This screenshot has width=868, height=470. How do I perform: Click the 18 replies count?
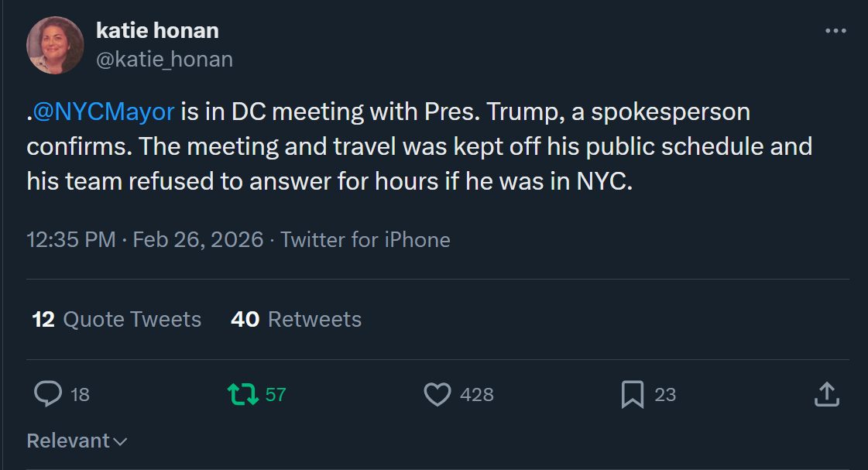point(80,395)
